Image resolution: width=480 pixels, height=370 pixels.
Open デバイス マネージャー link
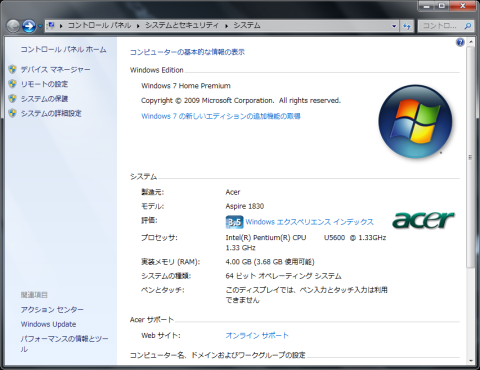(55, 70)
